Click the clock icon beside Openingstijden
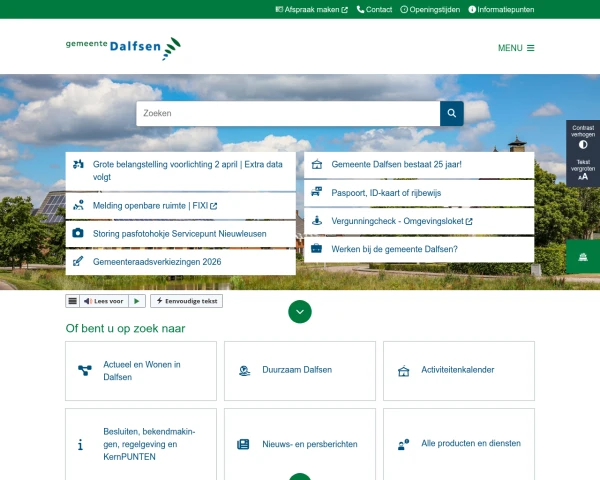Image resolution: width=600 pixels, height=480 pixels. click(x=404, y=10)
